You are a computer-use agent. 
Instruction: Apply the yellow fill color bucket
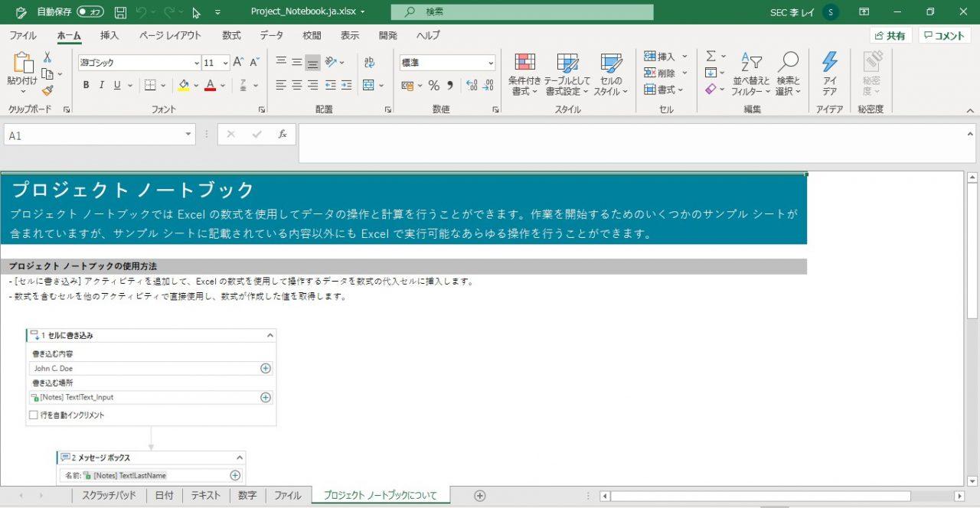184,85
